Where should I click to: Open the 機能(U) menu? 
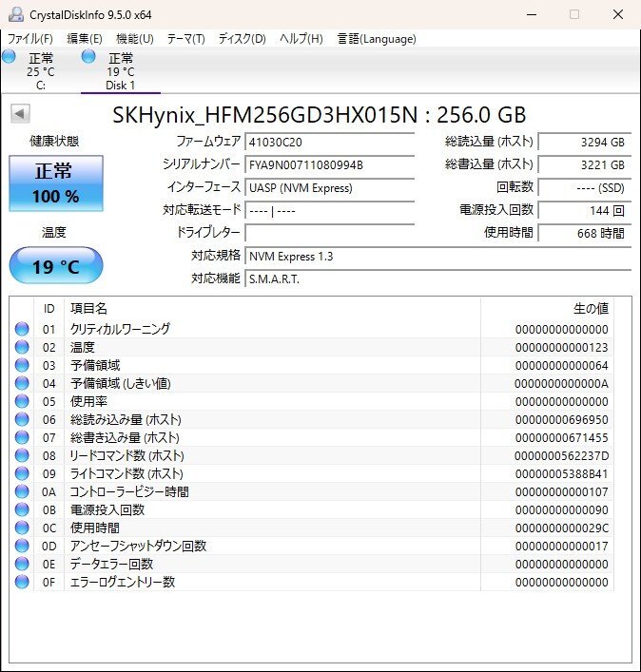coord(134,39)
